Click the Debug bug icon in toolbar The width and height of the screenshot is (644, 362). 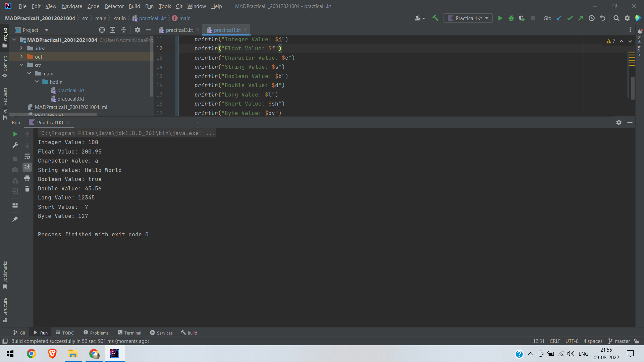tap(511, 18)
